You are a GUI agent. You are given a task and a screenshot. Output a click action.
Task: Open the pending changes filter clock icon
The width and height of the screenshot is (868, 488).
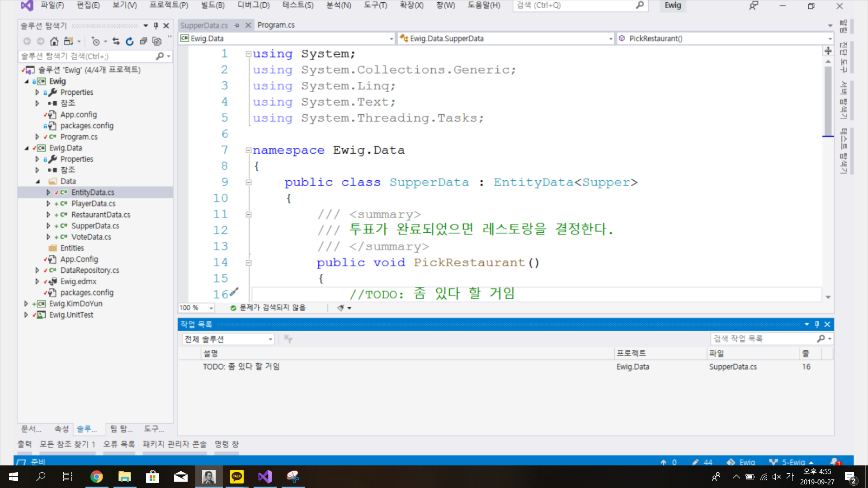point(95,42)
